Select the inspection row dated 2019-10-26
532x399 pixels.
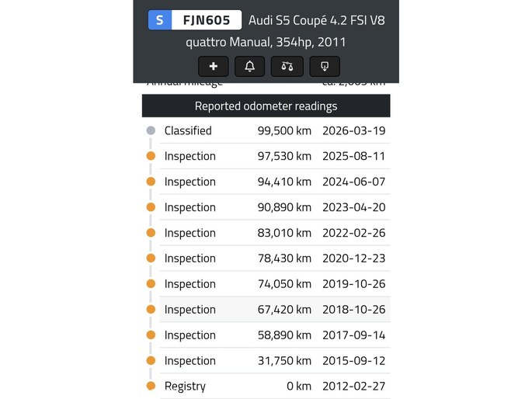click(274, 284)
